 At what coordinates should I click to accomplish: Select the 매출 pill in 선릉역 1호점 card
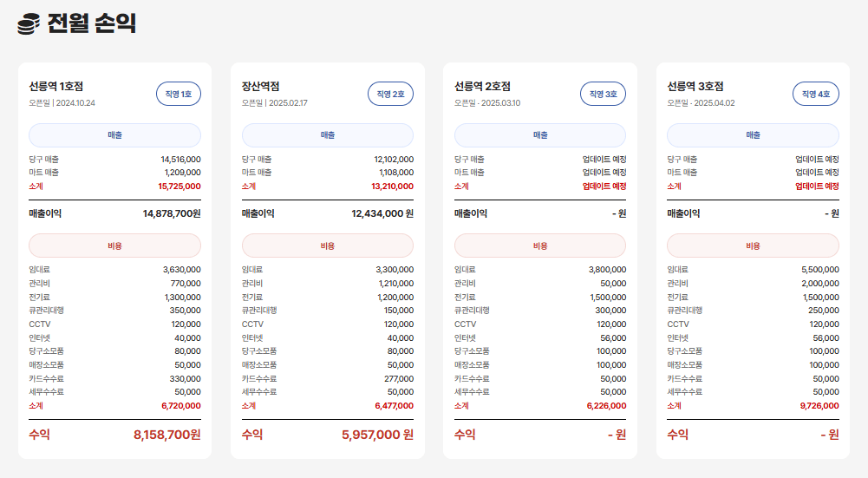(x=115, y=135)
